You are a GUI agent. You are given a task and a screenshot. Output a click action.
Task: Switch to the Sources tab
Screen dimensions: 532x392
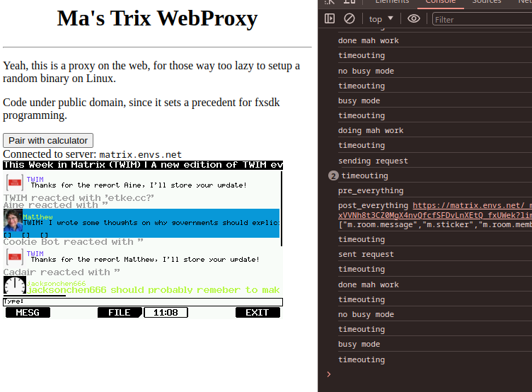tap(486, 2)
